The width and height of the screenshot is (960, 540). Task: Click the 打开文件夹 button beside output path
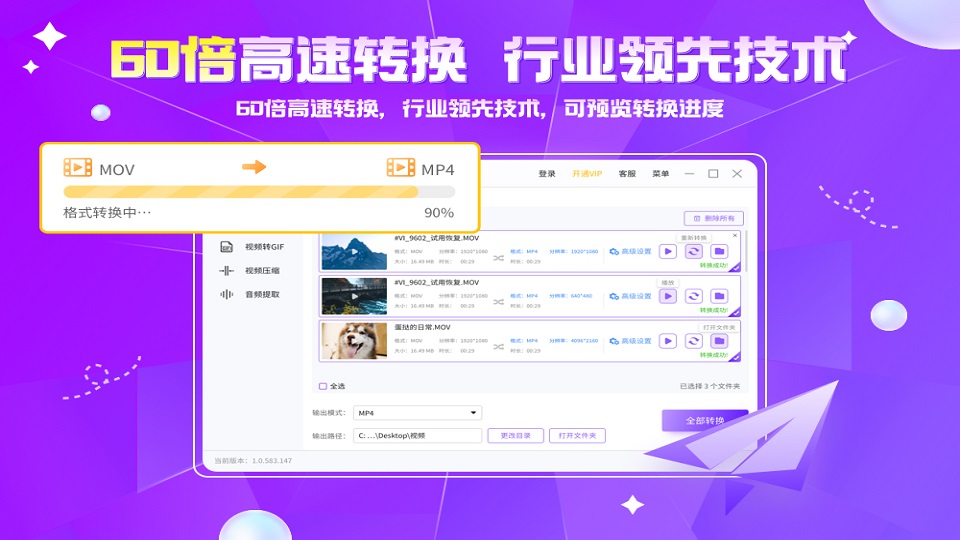[577, 436]
